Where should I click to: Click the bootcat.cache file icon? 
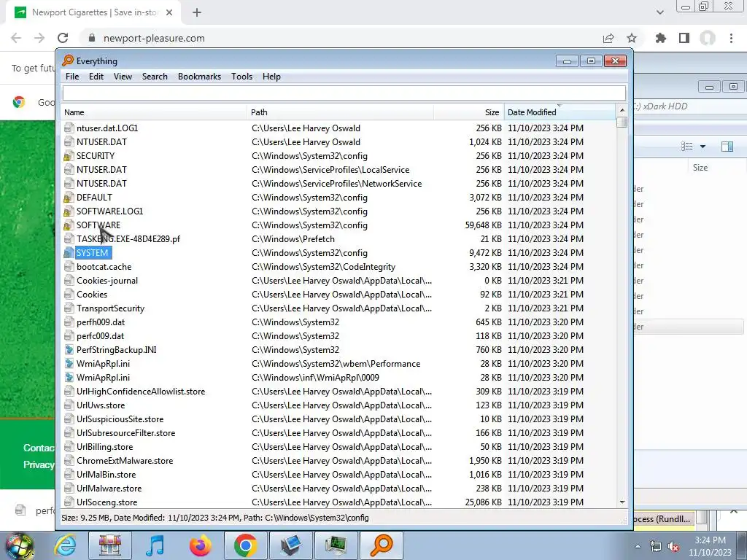click(69, 267)
